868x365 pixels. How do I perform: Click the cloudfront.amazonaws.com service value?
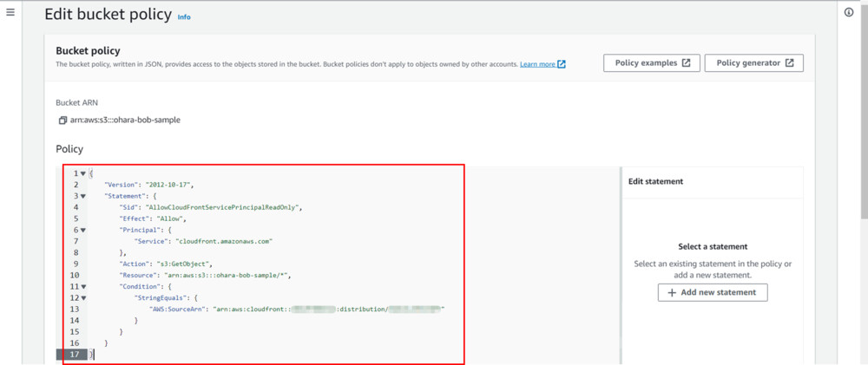225,241
